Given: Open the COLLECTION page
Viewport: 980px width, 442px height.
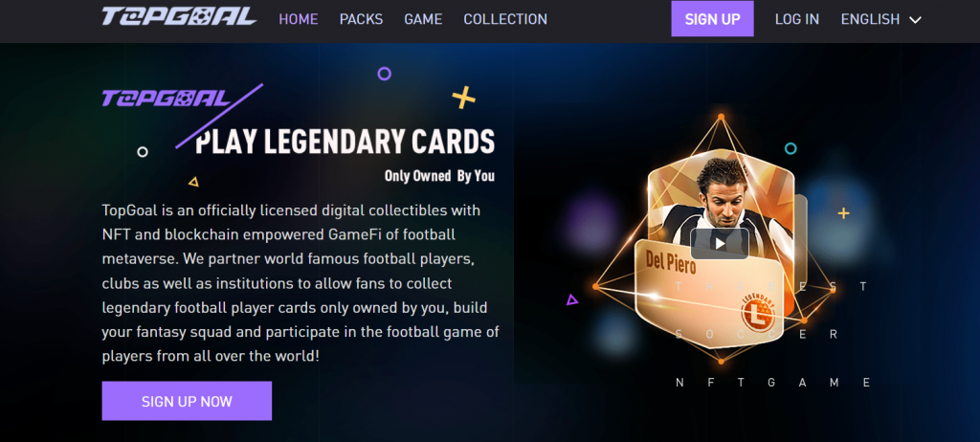Looking at the screenshot, I should tap(505, 19).
